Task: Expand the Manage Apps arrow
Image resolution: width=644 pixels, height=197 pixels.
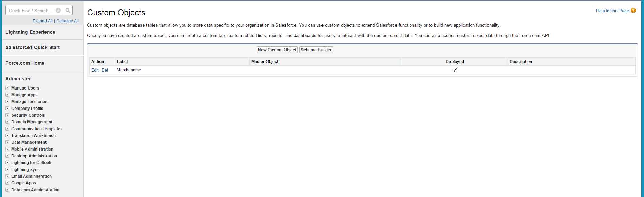Action: (7, 95)
